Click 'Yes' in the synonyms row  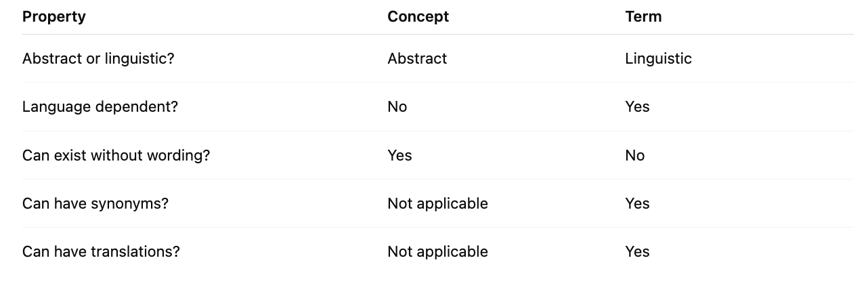(x=637, y=204)
